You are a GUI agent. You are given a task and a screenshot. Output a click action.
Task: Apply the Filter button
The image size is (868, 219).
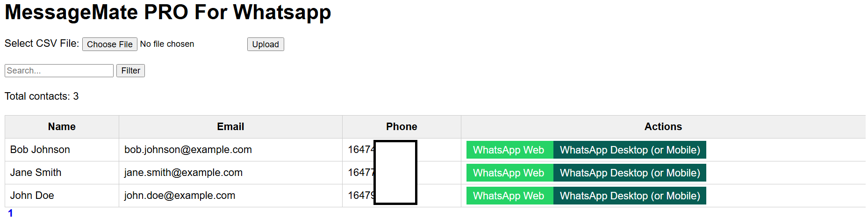tap(130, 71)
